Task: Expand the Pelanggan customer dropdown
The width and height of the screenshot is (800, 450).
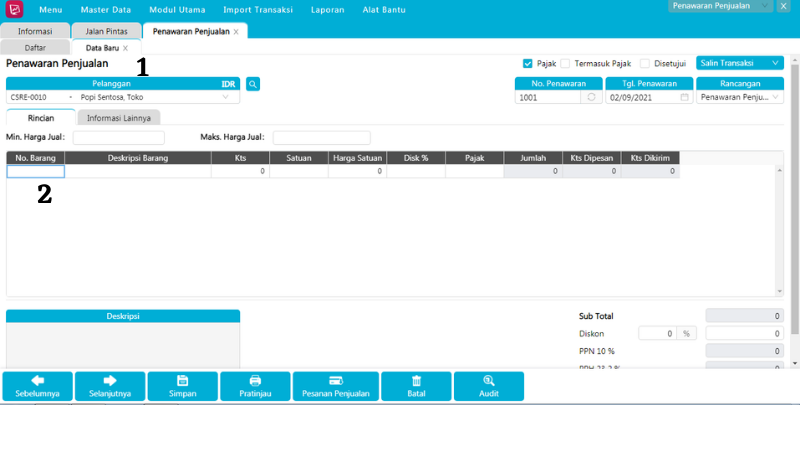Action: [225, 98]
